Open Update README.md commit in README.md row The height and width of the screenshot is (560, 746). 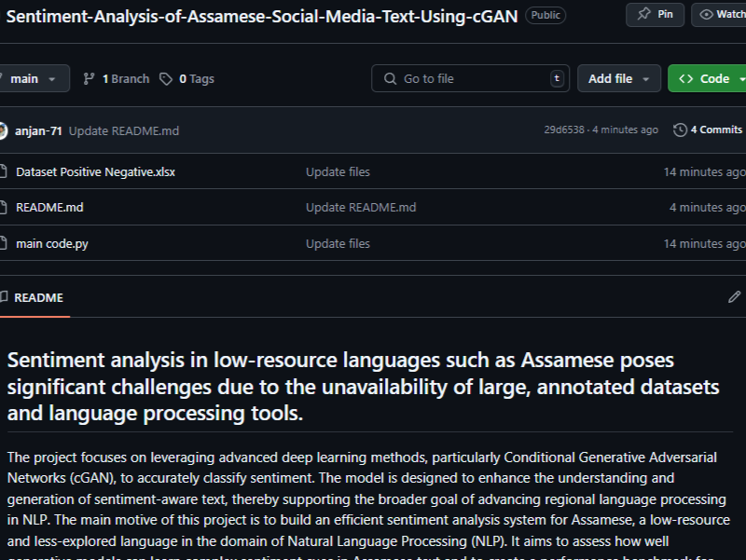(x=361, y=207)
